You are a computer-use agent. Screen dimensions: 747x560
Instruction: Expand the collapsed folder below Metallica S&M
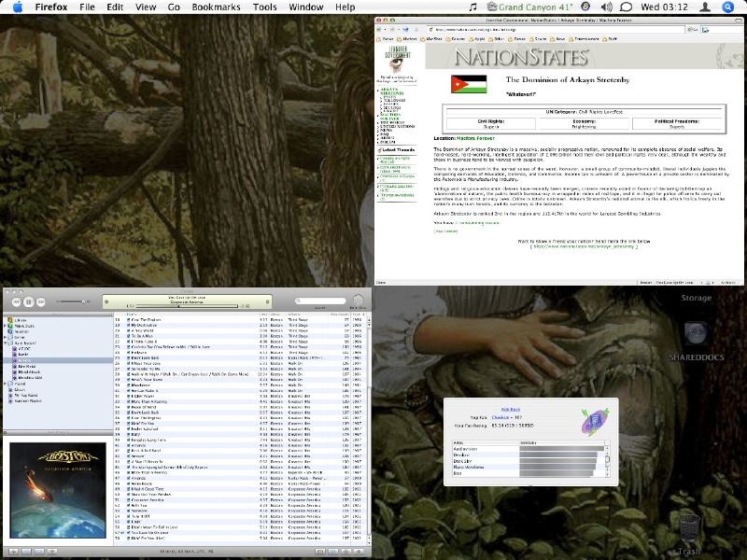(x=7, y=382)
